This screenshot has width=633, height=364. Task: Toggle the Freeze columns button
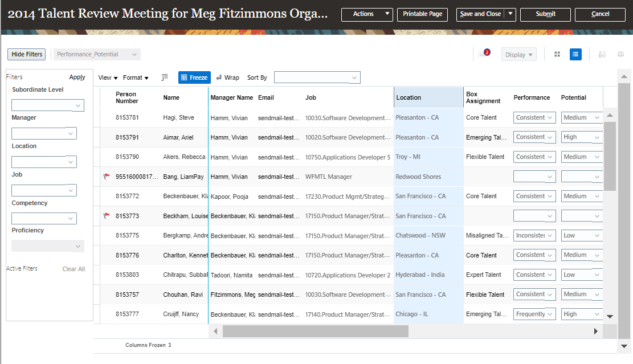click(195, 77)
